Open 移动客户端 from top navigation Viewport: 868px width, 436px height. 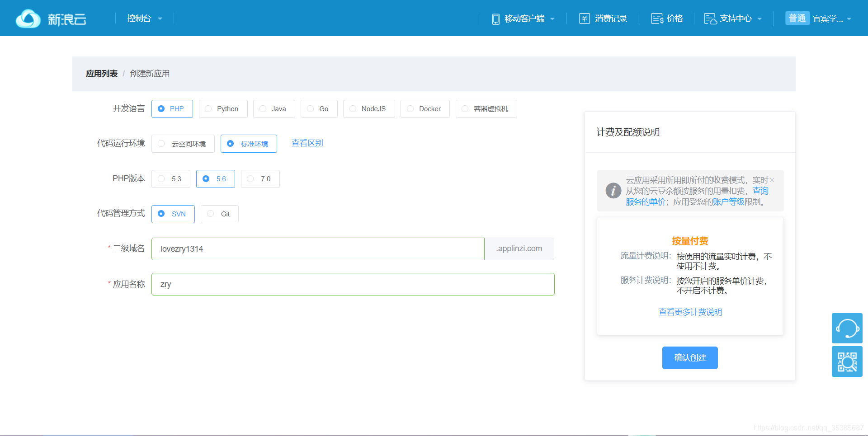[524, 19]
